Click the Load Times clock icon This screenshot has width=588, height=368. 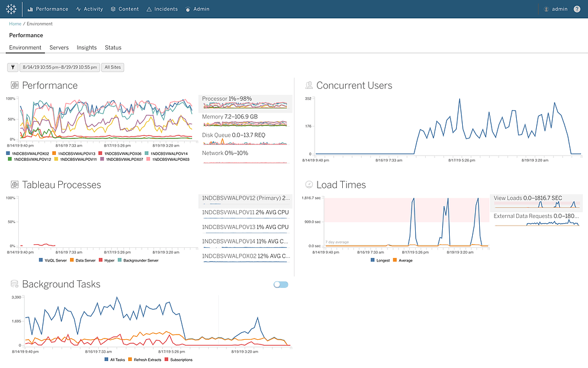click(309, 184)
